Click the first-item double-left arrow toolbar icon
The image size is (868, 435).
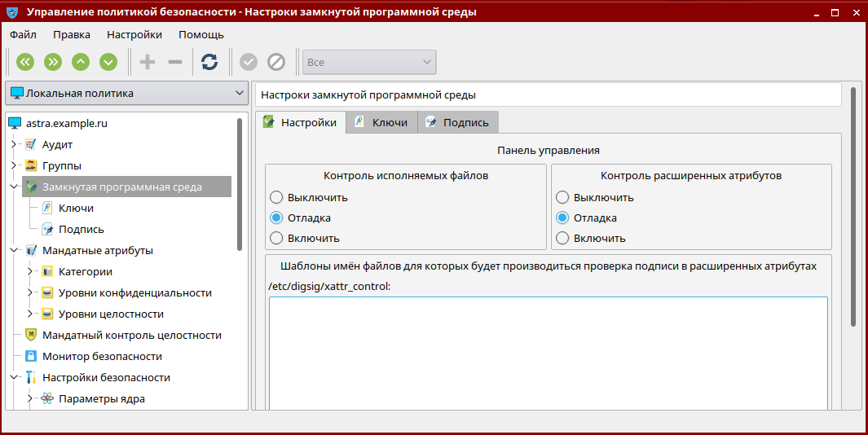point(25,61)
